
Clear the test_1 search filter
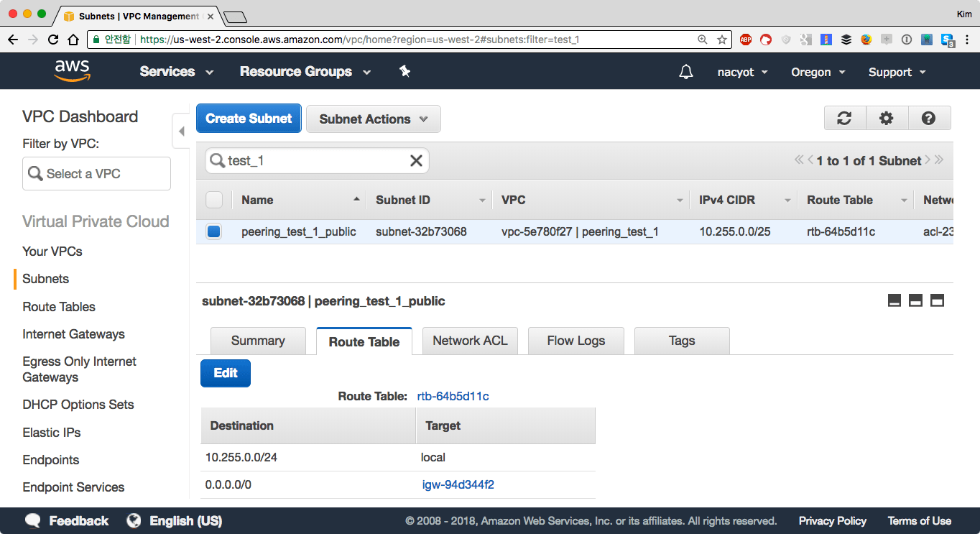(416, 161)
